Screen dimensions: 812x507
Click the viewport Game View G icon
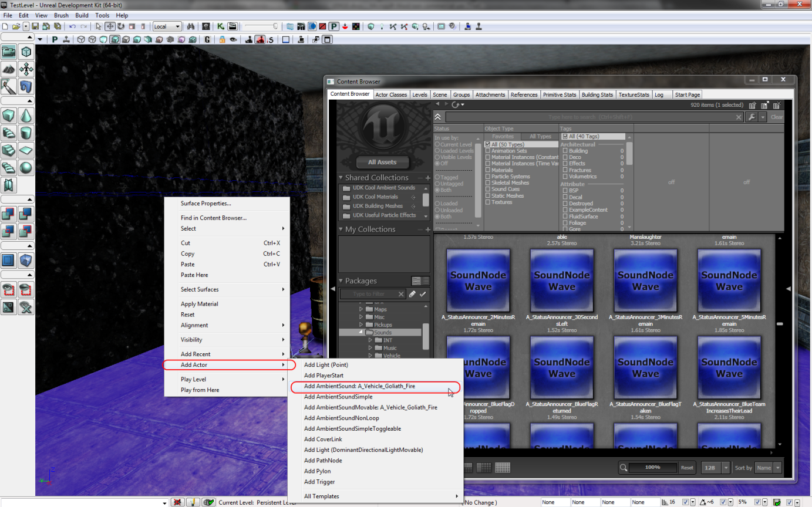(x=208, y=40)
